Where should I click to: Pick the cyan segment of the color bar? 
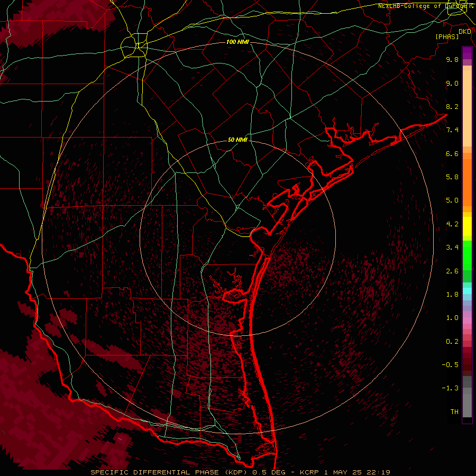coord(467,291)
